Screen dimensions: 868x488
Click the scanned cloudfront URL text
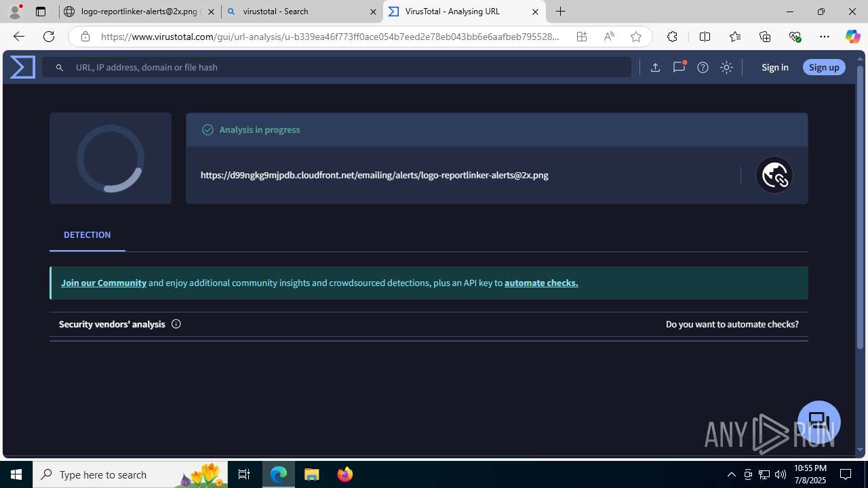click(x=374, y=175)
